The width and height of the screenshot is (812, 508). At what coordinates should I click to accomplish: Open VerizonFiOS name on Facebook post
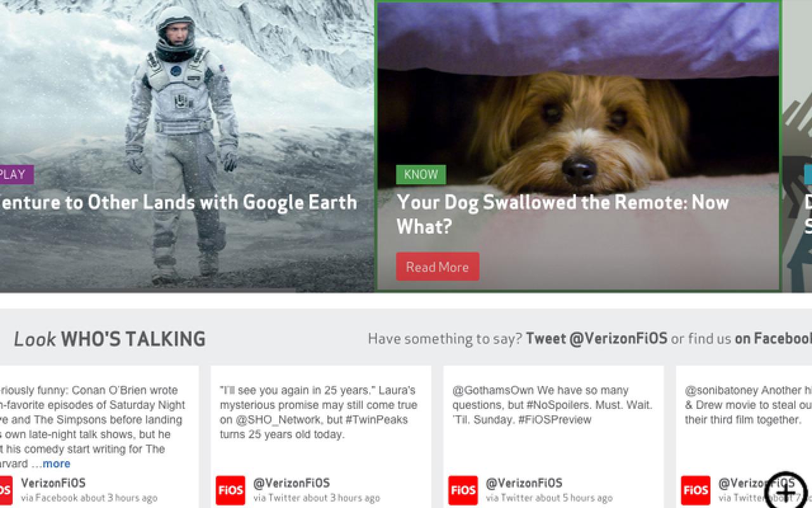pos(53,483)
